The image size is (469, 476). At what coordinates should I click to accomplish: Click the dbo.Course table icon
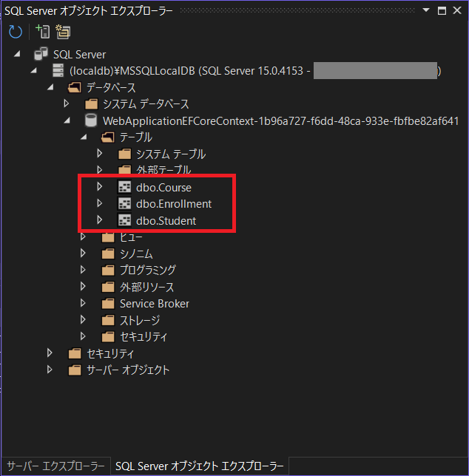click(x=124, y=187)
